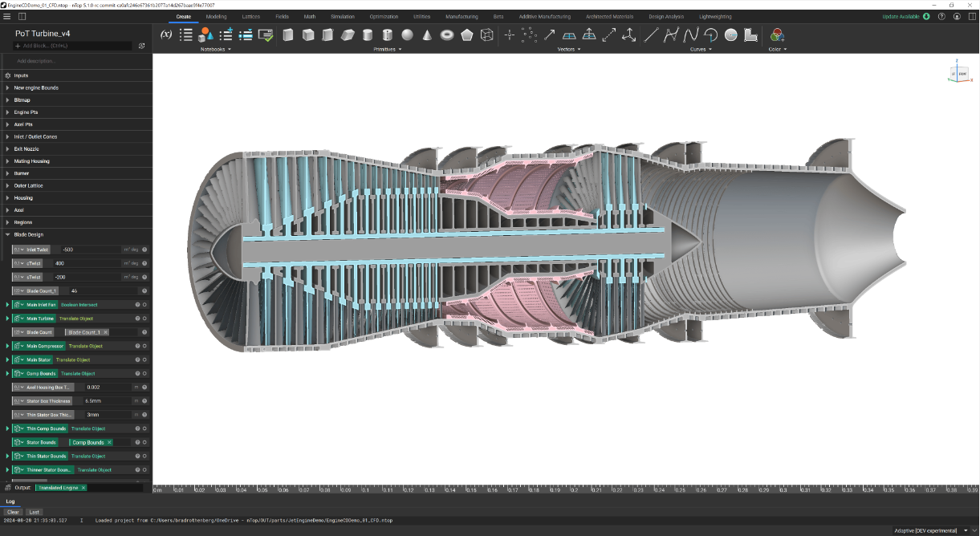Remove the Translated Engine output chip

tap(83, 488)
